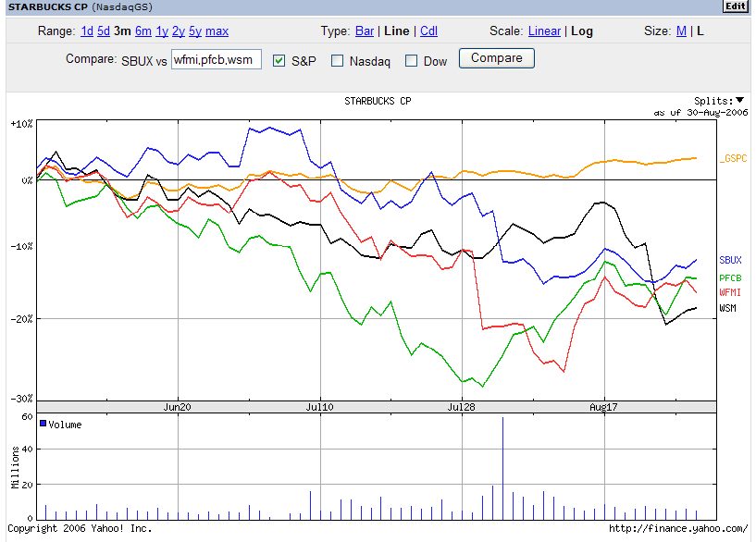Uncheck the S&P checkbox
Screen dimensions: 756x542
pyautogui.click(x=279, y=61)
